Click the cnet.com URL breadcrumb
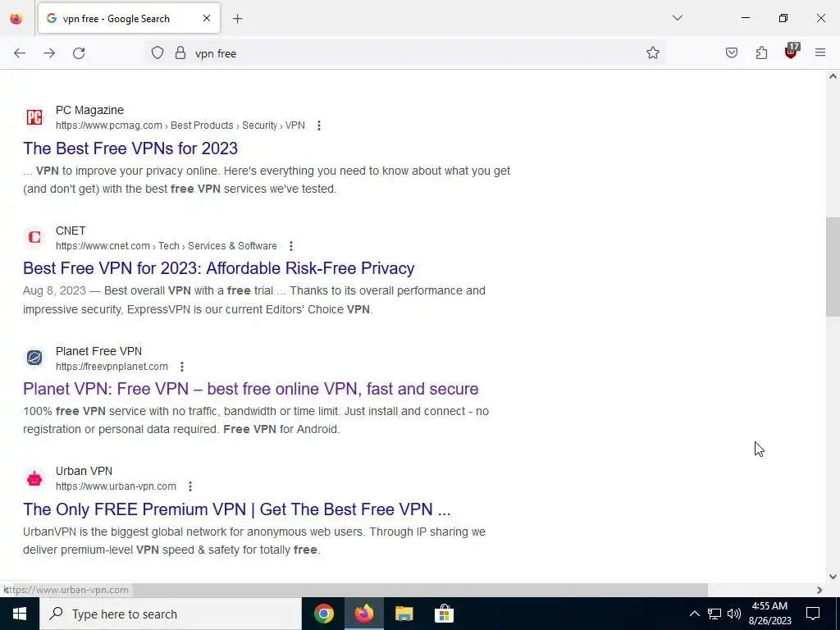The width and height of the screenshot is (840, 630). pyautogui.click(x=166, y=246)
